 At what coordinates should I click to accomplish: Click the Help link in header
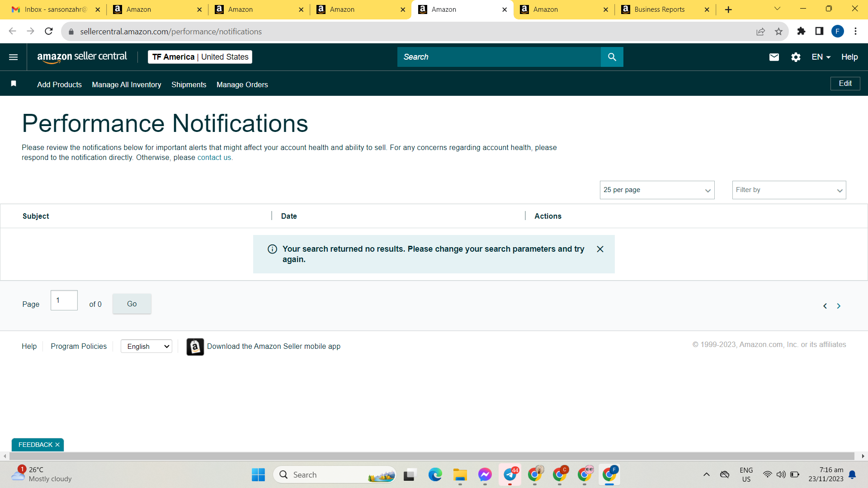point(849,57)
